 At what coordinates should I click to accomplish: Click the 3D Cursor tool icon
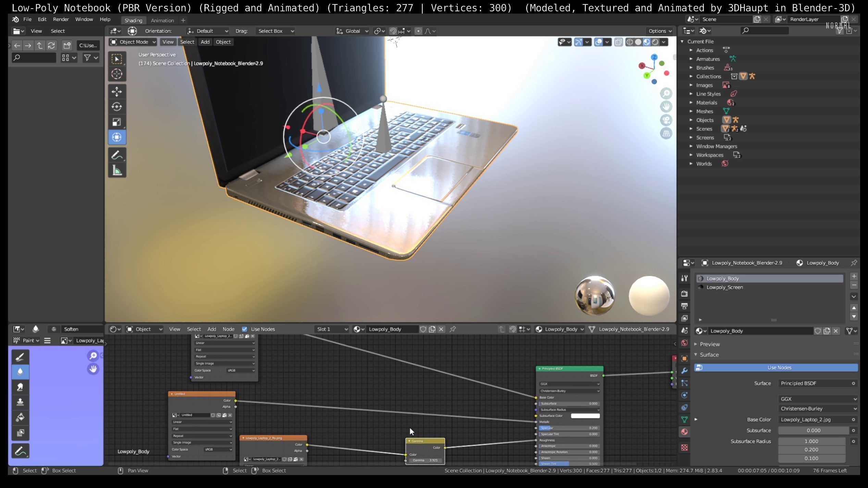click(x=117, y=74)
